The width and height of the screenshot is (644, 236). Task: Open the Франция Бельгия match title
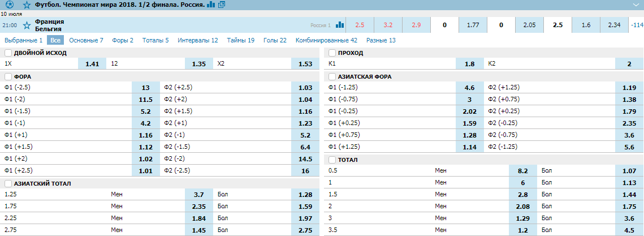50,25
